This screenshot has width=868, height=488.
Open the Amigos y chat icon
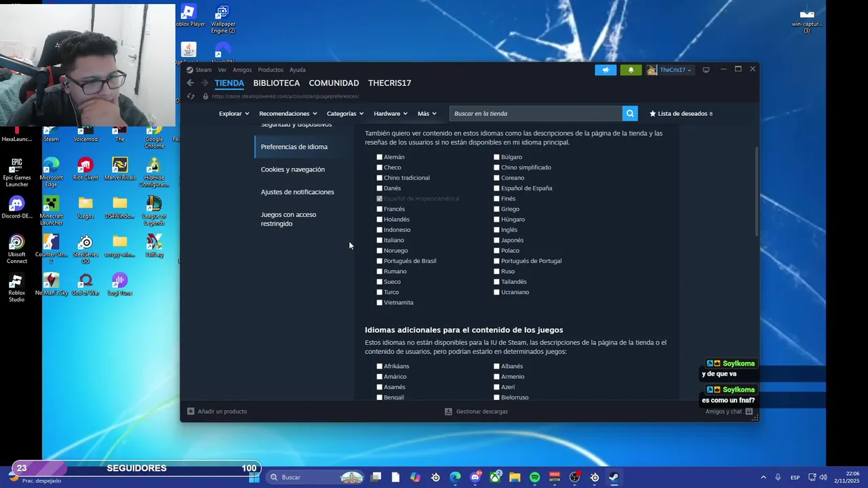[x=749, y=411]
